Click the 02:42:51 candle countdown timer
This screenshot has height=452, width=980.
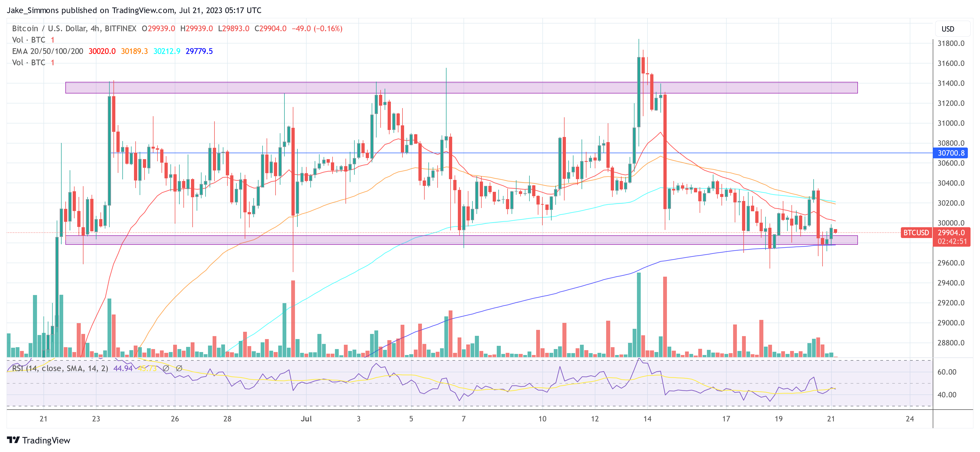[x=952, y=242]
